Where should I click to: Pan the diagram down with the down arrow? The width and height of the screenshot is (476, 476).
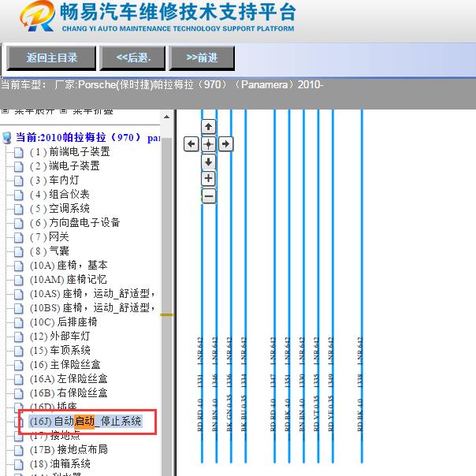coord(209,162)
